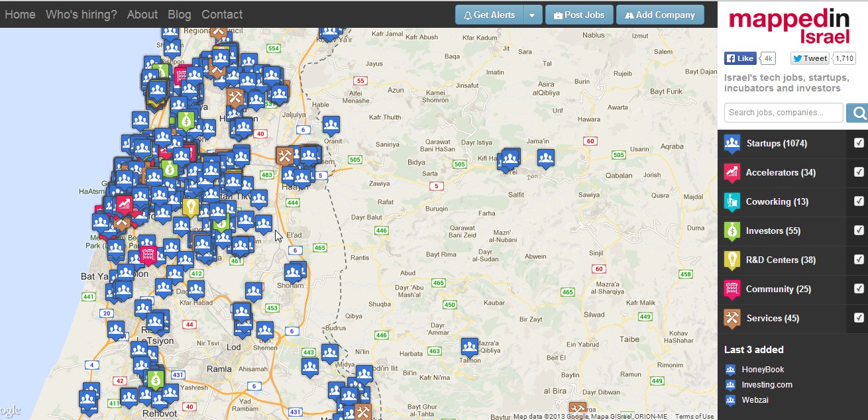This screenshot has width=868, height=420.
Task: Uncheck the Startups checkbox
Action: click(x=859, y=143)
